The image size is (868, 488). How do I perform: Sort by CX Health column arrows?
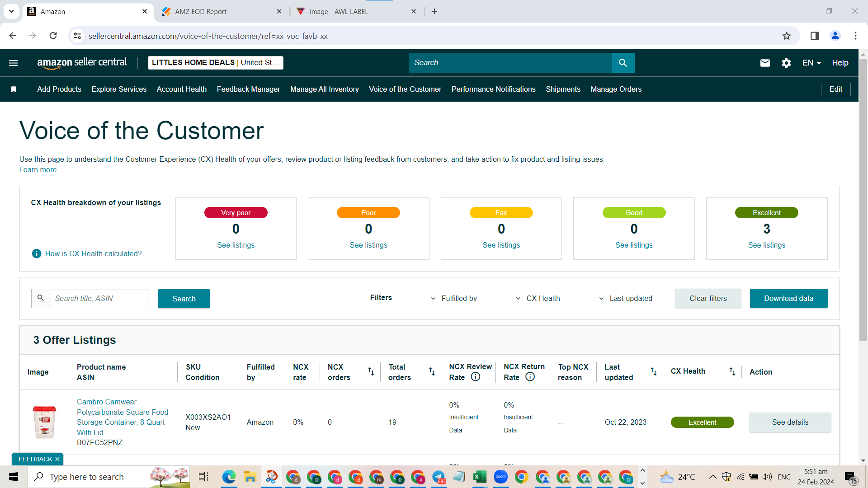click(x=732, y=371)
